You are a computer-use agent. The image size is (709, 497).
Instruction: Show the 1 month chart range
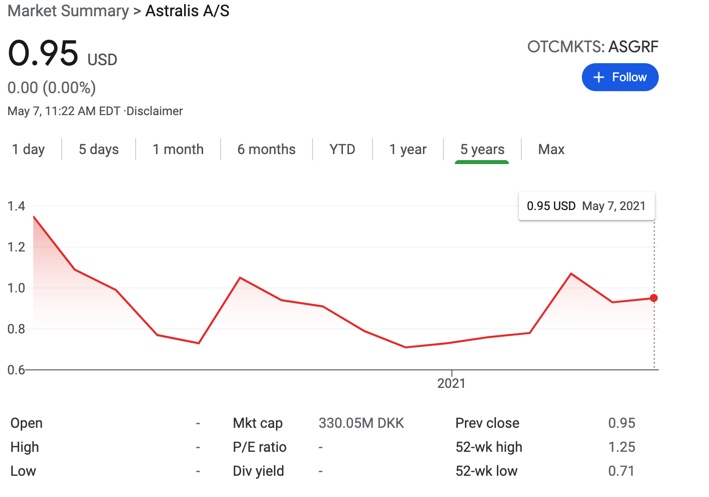click(x=178, y=149)
